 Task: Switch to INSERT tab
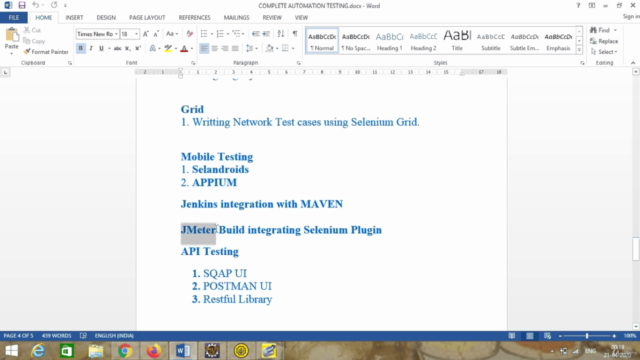click(74, 18)
